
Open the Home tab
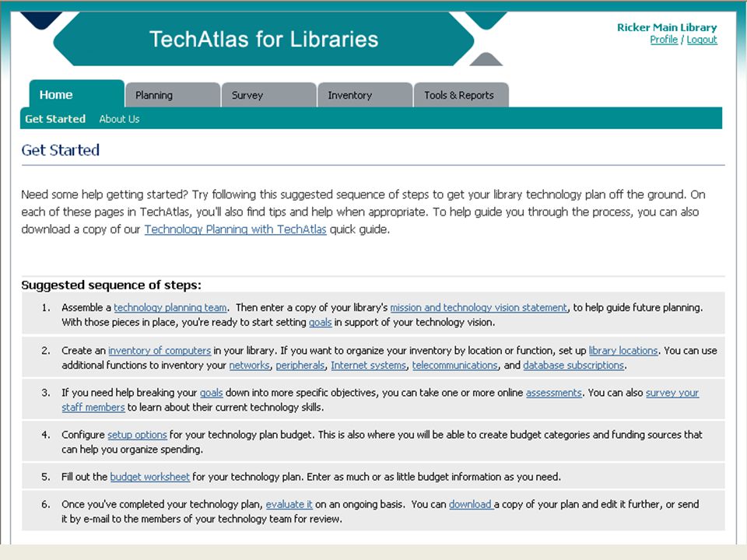77,94
